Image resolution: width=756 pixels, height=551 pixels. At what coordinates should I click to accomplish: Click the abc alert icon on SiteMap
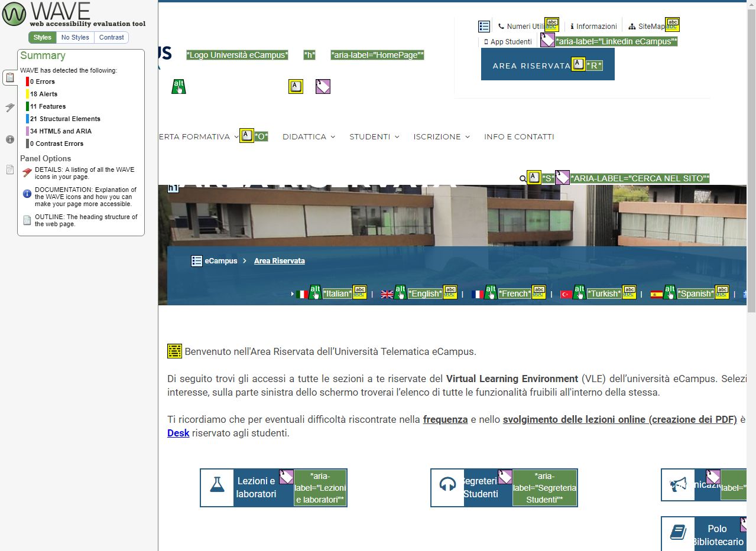pos(672,25)
